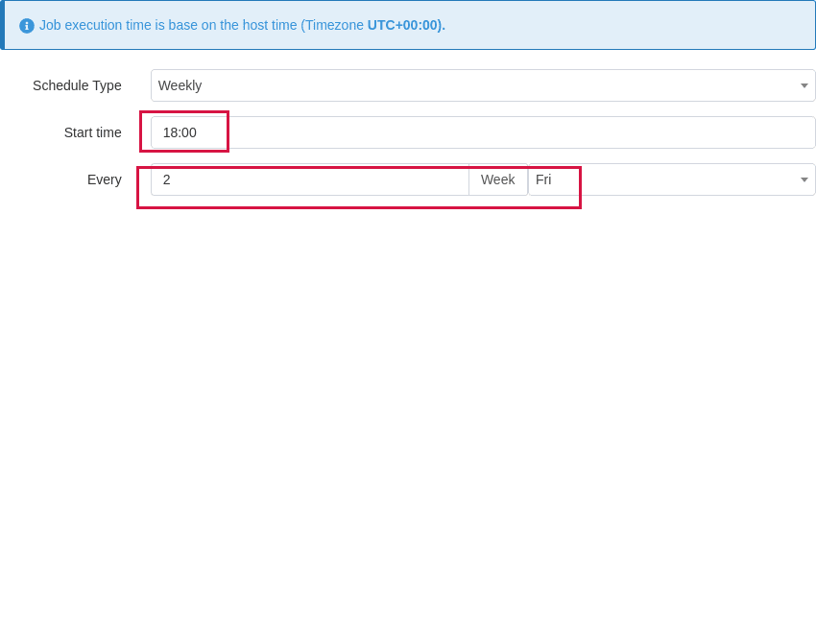Open the weekday dropdown showing Fri

(672, 180)
